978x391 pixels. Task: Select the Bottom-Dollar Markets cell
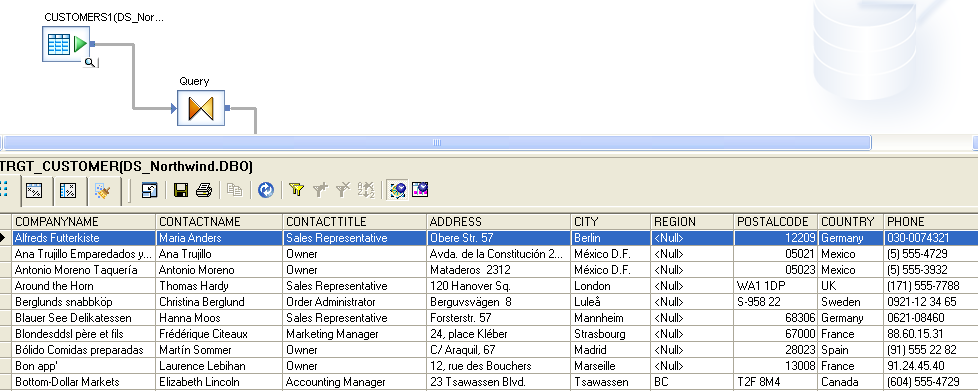[84, 382]
